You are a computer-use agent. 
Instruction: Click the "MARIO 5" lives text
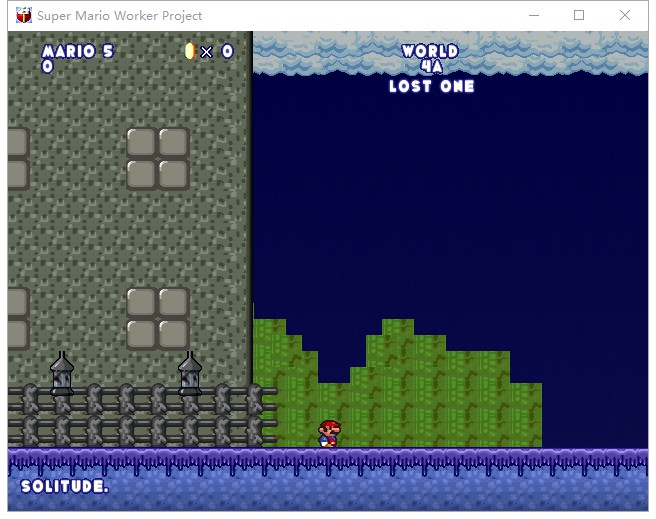click(x=78, y=51)
